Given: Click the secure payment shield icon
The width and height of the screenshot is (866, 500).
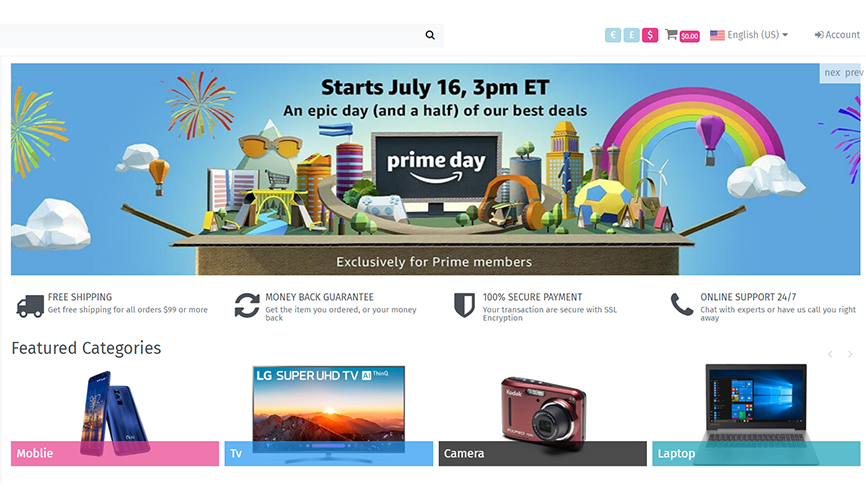Looking at the screenshot, I should pos(464,306).
